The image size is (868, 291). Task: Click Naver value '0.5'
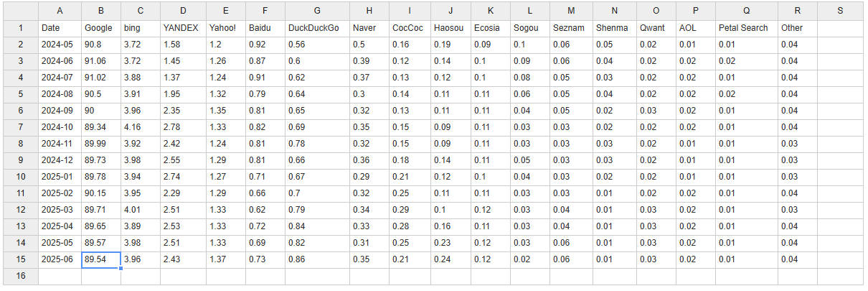[x=370, y=45]
